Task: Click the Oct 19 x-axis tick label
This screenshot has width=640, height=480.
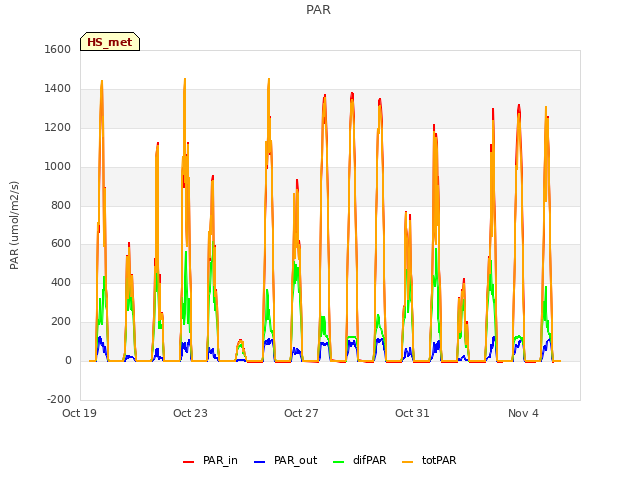Action: pyautogui.click(x=80, y=413)
